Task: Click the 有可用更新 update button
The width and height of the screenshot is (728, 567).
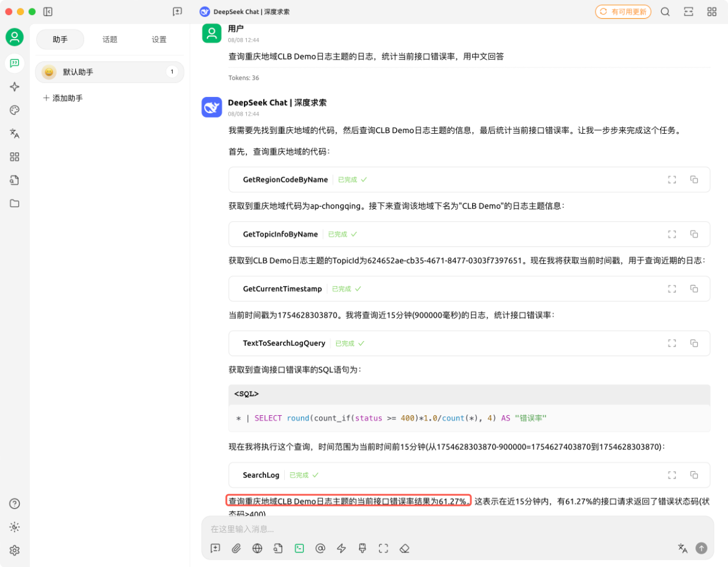Action: click(623, 11)
